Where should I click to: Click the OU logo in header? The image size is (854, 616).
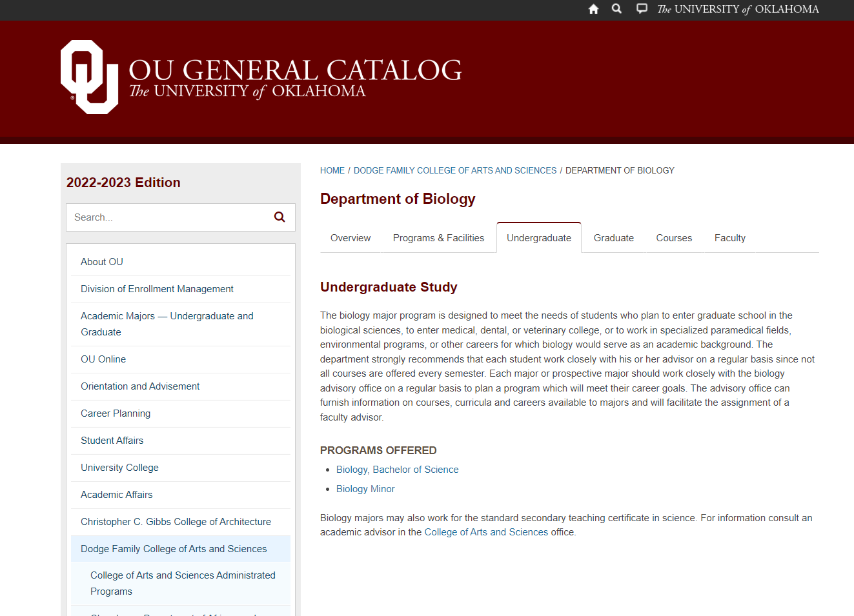90,77
